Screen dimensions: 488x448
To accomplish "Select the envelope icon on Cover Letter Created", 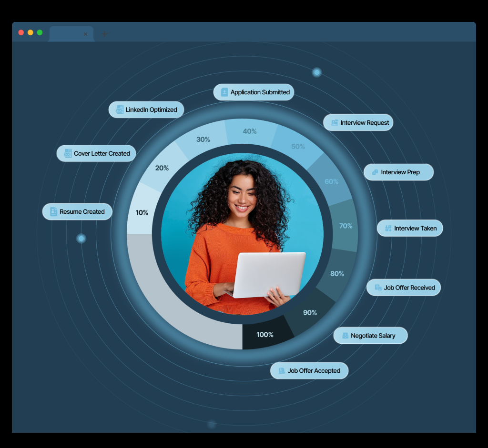I will pyautogui.click(x=67, y=153).
